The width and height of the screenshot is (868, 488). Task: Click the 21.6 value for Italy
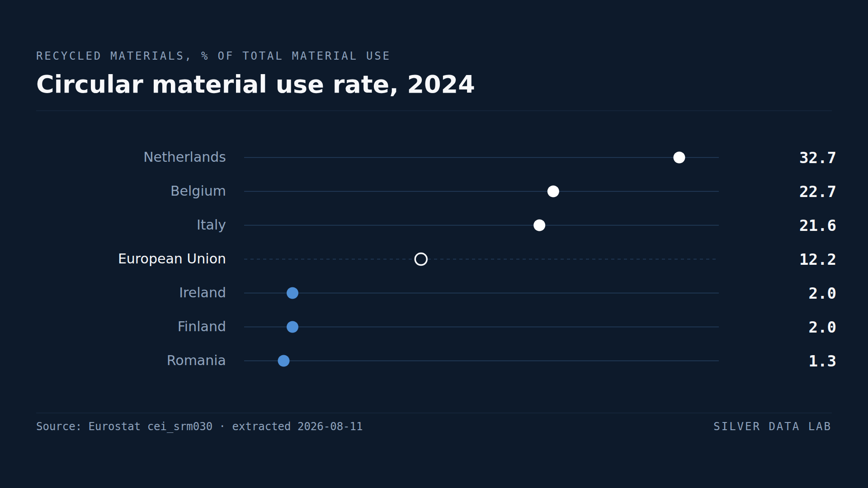(x=817, y=225)
